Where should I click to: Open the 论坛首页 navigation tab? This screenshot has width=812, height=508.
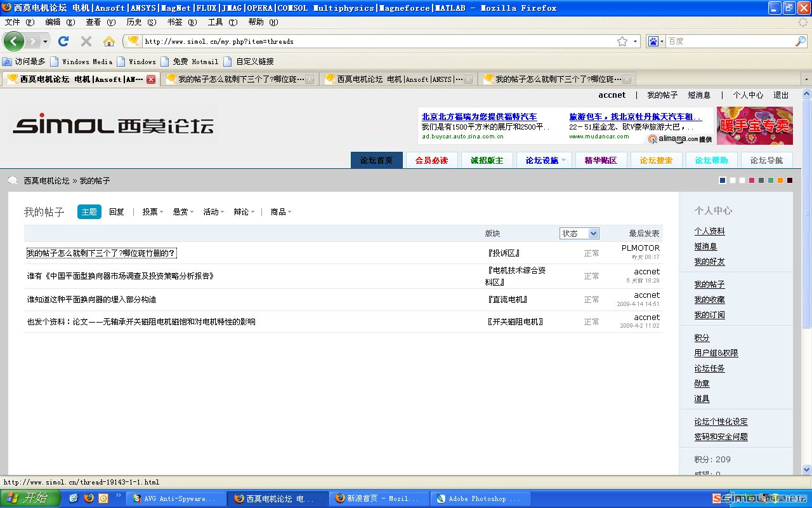coord(377,160)
